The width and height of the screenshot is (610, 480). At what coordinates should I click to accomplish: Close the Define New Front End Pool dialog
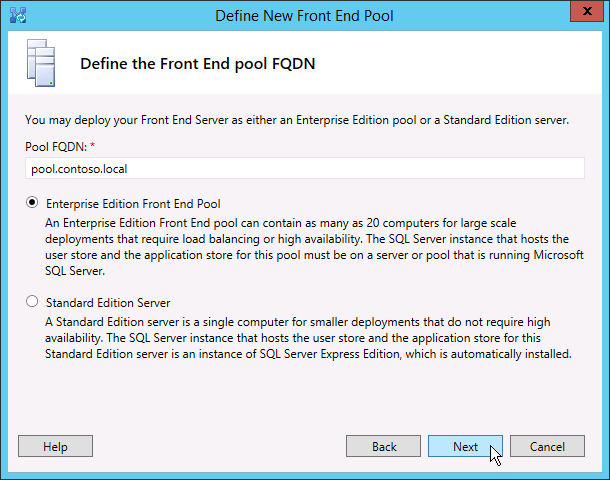(585, 14)
